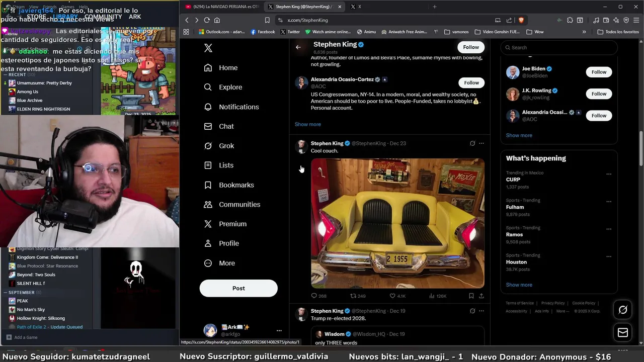Open more options for Fulham trend
Image resolution: width=644 pixels, height=362 pixels.
pos(609,202)
